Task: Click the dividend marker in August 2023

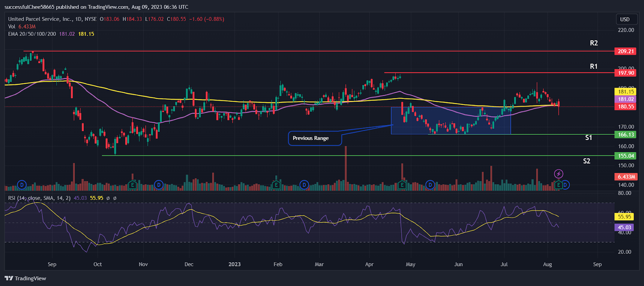Action: pyautogui.click(x=566, y=185)
